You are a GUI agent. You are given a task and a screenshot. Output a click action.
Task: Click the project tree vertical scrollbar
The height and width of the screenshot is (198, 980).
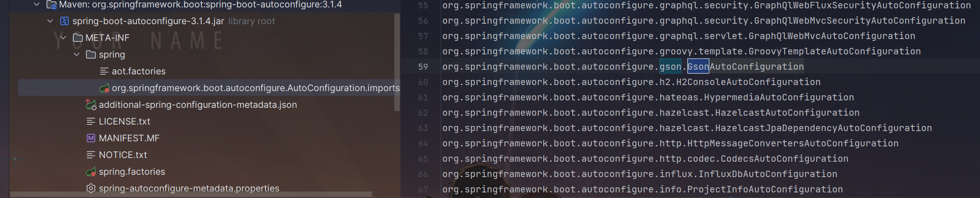click(x=397, y=60)
